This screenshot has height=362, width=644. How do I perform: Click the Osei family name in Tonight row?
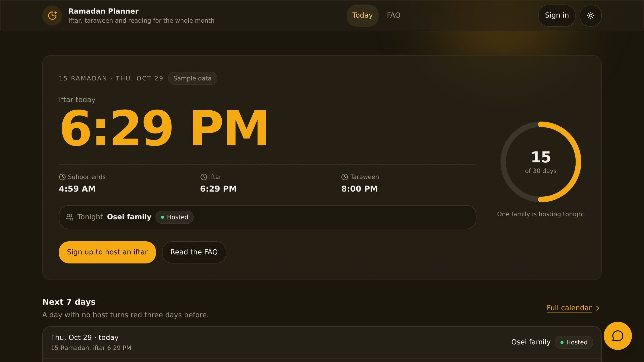129,217
